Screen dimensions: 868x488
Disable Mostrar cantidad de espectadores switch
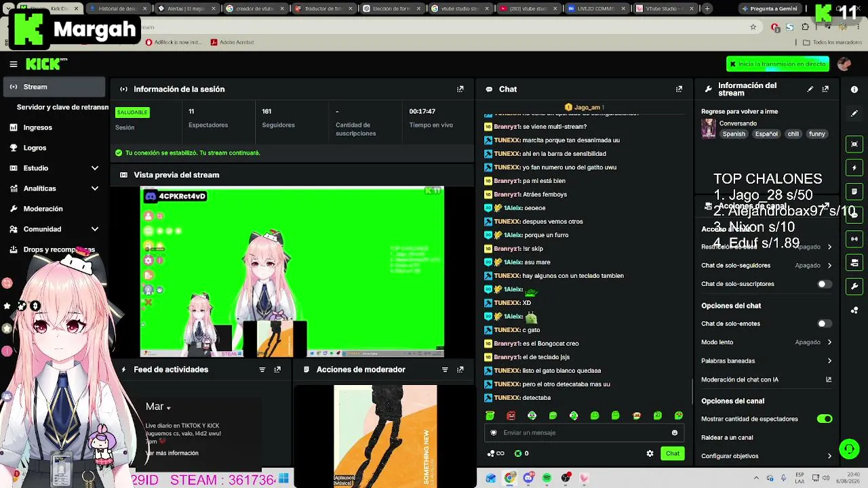pos(824,419)
